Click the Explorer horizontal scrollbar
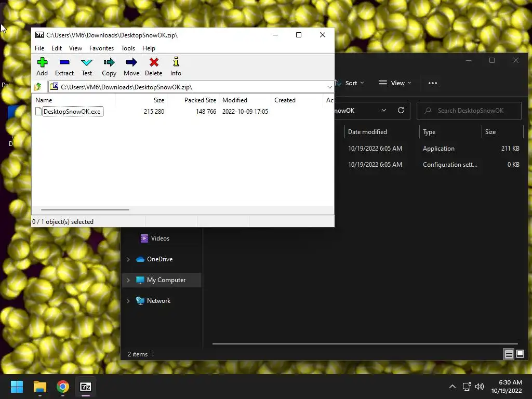Screen dimensions: 532x399 365,344
